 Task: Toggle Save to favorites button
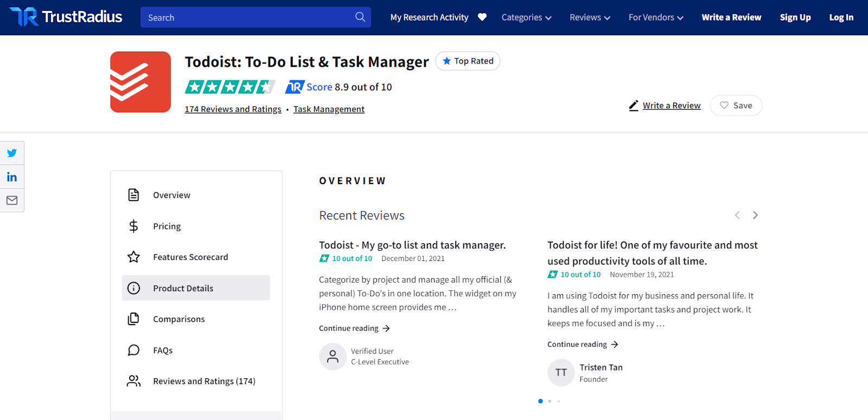(736, 105)
